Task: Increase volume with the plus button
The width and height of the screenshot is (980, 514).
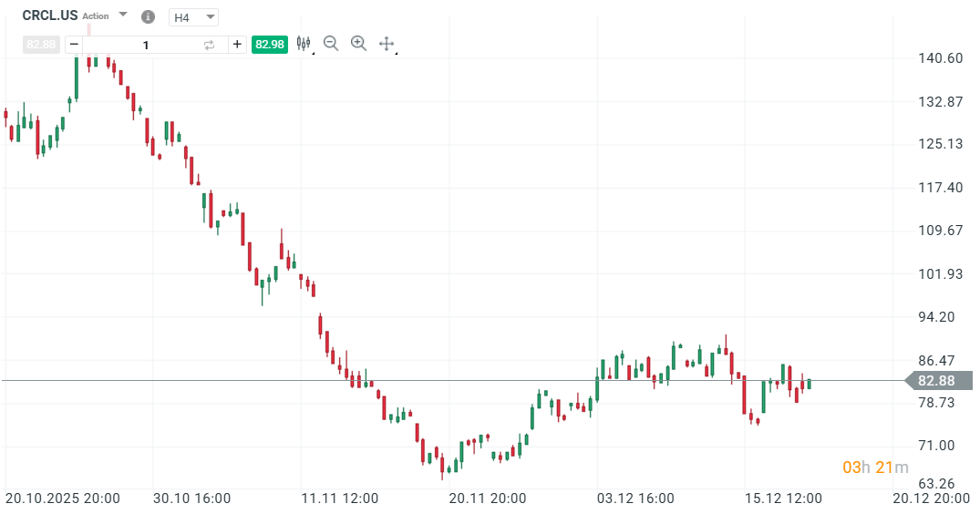Action: pyautogui.click(x=237, y=44)
